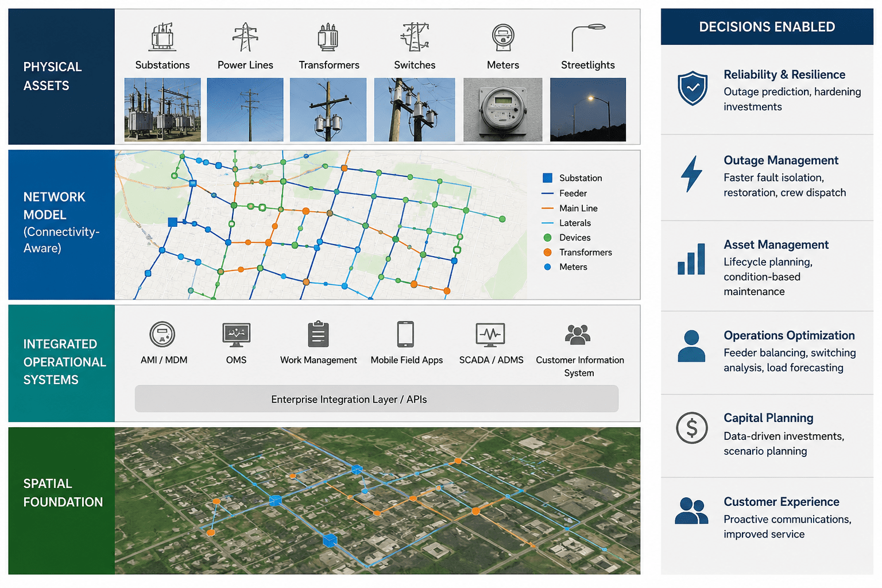The width and height of the screenshot is (882, 588).
Task: Click the Transformers icon
Action: [328, 37]
